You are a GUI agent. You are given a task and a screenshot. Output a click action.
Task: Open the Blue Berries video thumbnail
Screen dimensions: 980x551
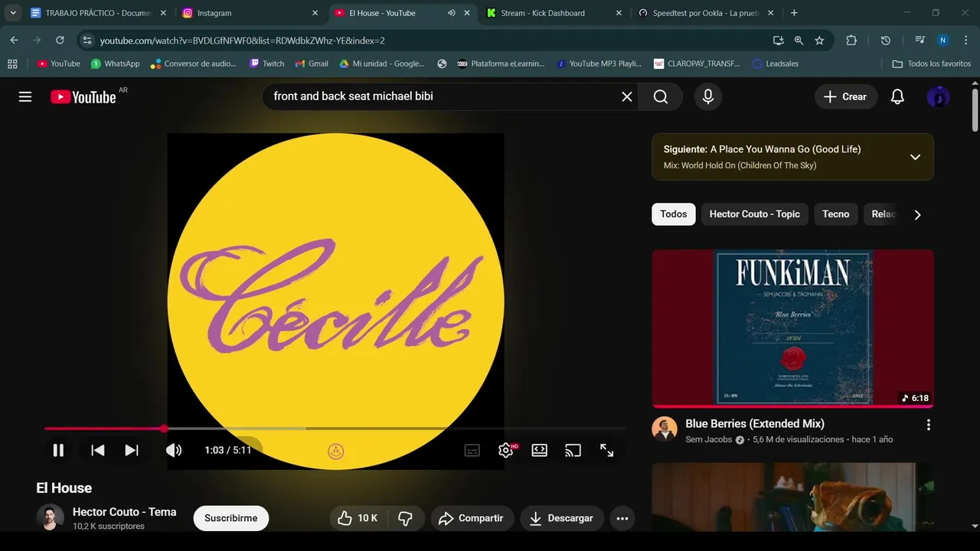click(792, 328)
